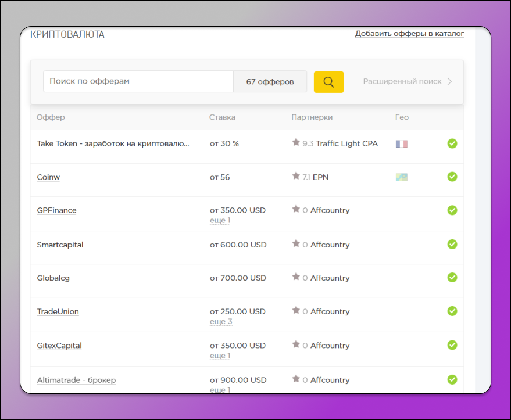
Task: Click green checkmark in Globalcg row
Action: [x=452, y=278]
